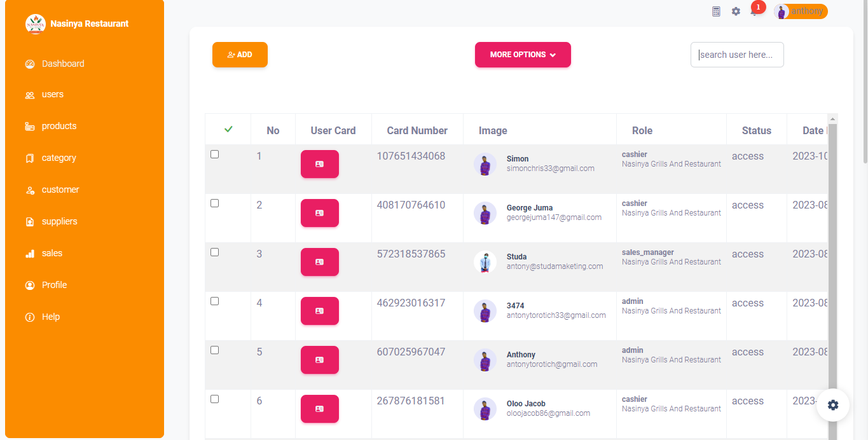Check the box for row 5 Anthony

click(215, 350)
